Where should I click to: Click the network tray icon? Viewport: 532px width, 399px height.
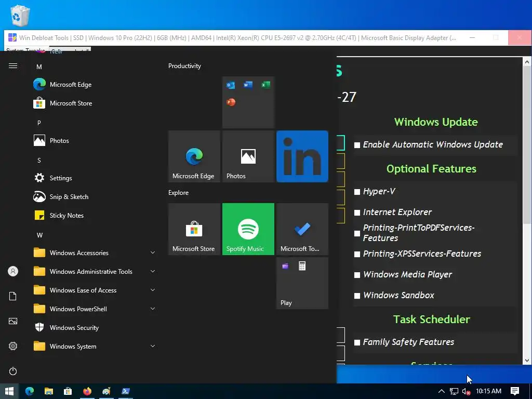point(454,391)
